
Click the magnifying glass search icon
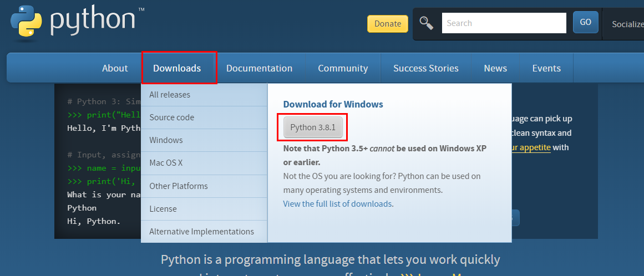pos(427,23)
